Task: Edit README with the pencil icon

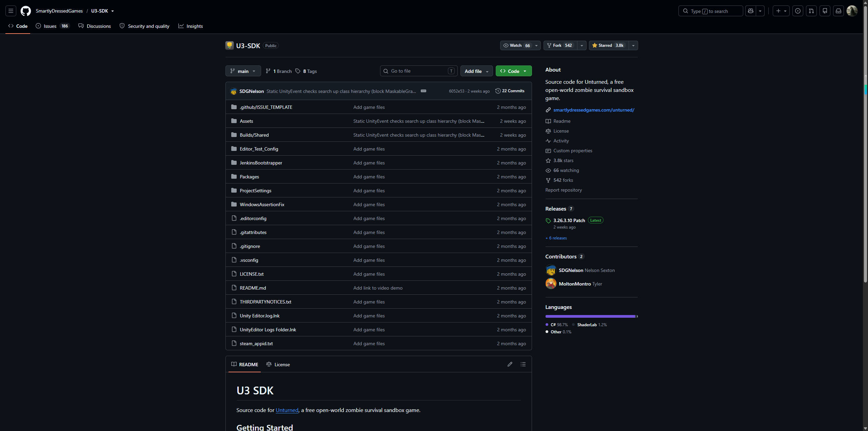Action: pyautogui.click(x=510, y=364)
